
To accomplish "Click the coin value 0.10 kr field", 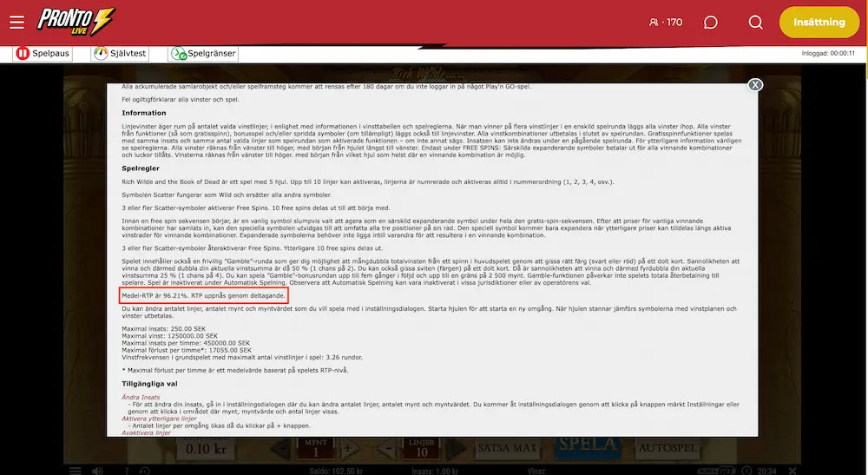I will pos(206,448).
